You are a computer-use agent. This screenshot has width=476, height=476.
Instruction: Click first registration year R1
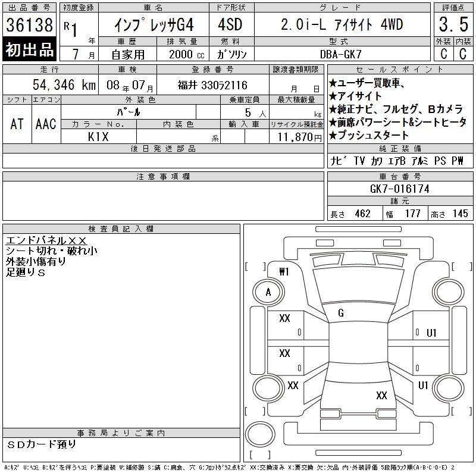coord(70,29)
